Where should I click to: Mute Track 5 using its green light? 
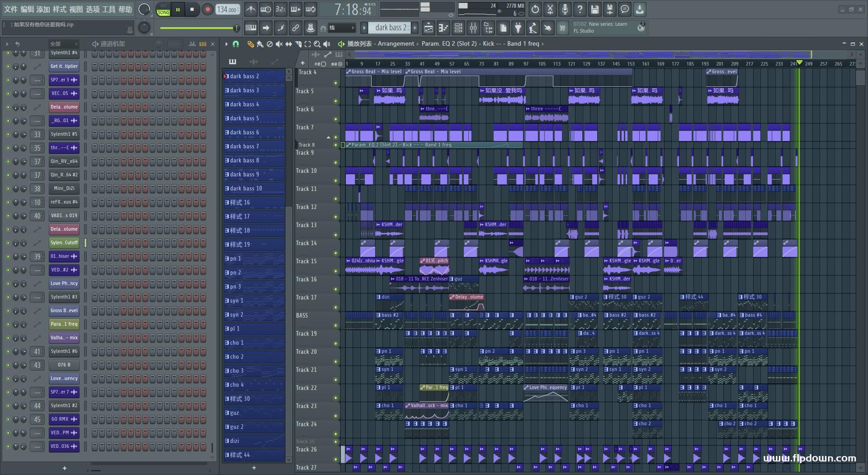(335, 101)
